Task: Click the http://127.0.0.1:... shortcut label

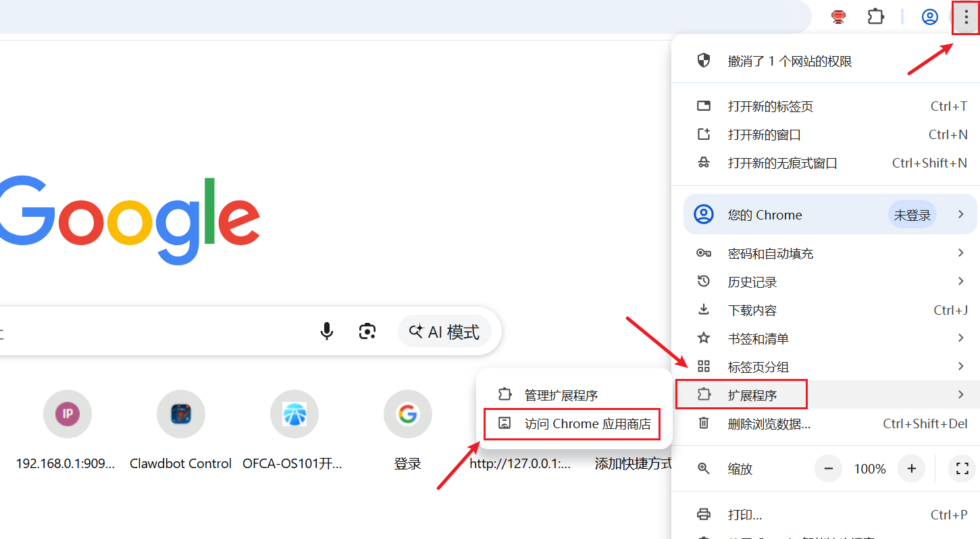Action: pos(520,464)
